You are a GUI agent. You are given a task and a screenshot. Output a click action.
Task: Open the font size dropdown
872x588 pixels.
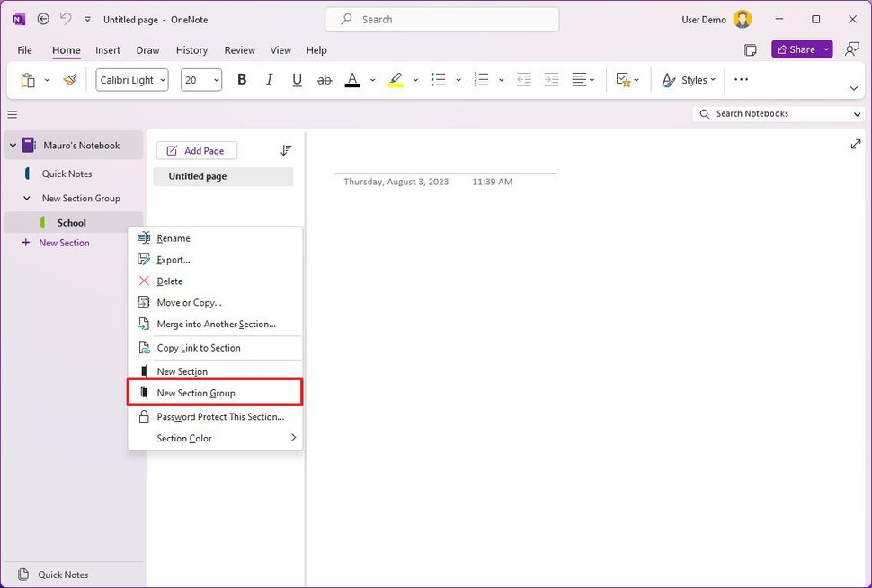point(212,79)
